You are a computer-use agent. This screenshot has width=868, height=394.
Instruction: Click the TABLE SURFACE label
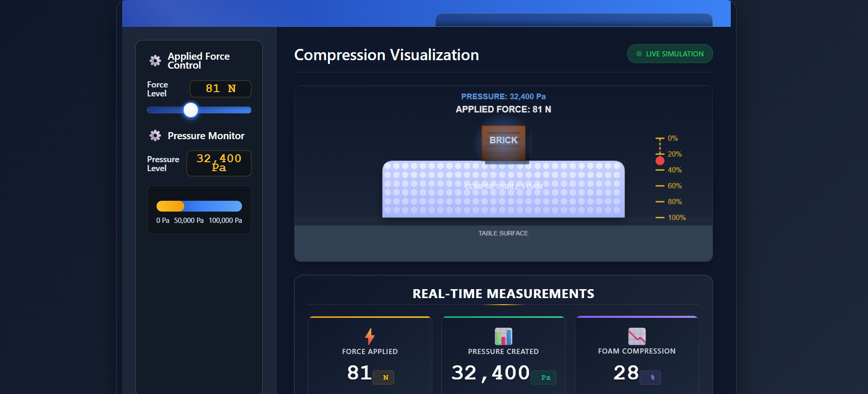(x=503, y=233)
